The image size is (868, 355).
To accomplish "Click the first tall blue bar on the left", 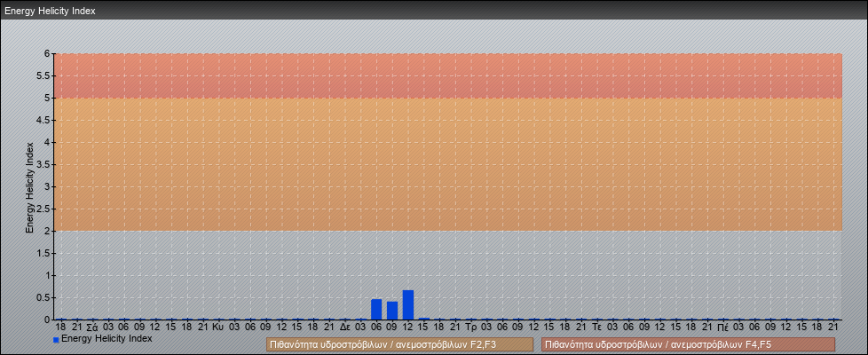I will (x=376, y=310).
